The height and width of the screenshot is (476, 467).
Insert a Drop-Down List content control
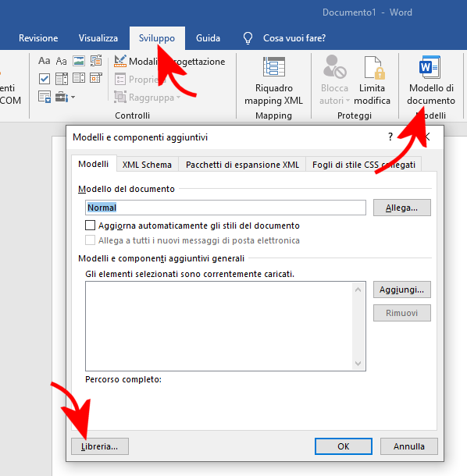[x=79, y=78]
